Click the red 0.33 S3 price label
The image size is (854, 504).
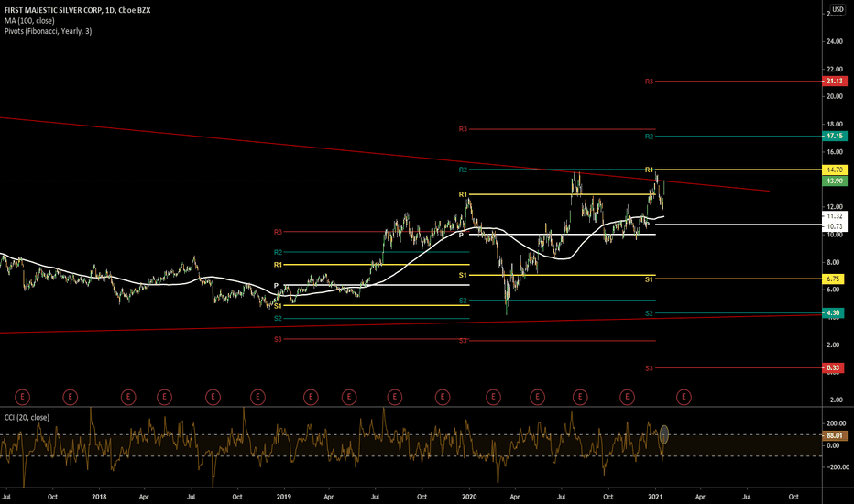click(833, 368)
